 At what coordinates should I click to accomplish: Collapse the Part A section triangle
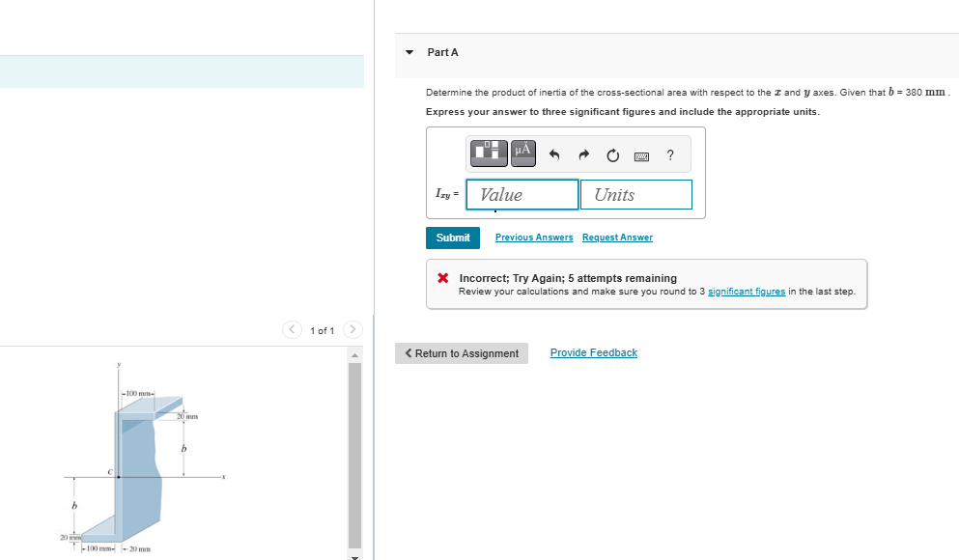[409, 52]
